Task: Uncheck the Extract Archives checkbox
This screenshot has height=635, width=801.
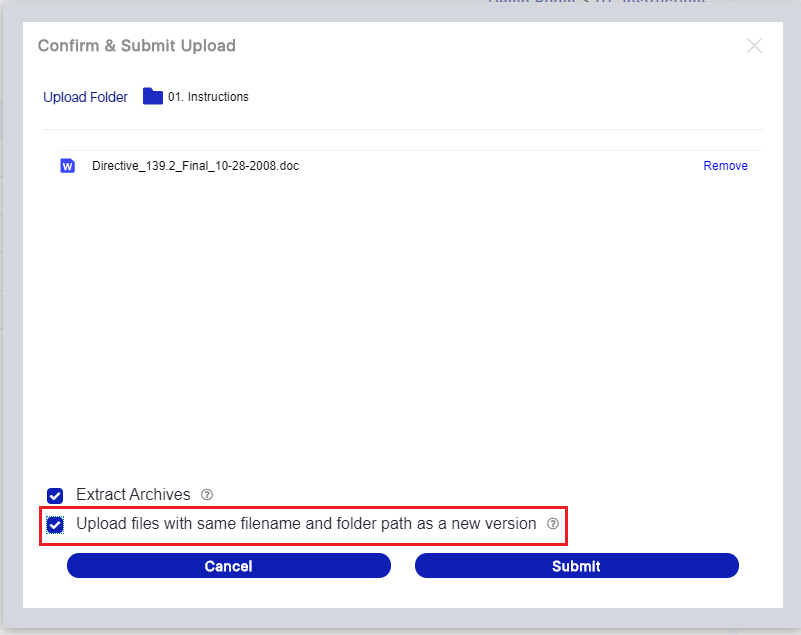Action: coord(55,496)
